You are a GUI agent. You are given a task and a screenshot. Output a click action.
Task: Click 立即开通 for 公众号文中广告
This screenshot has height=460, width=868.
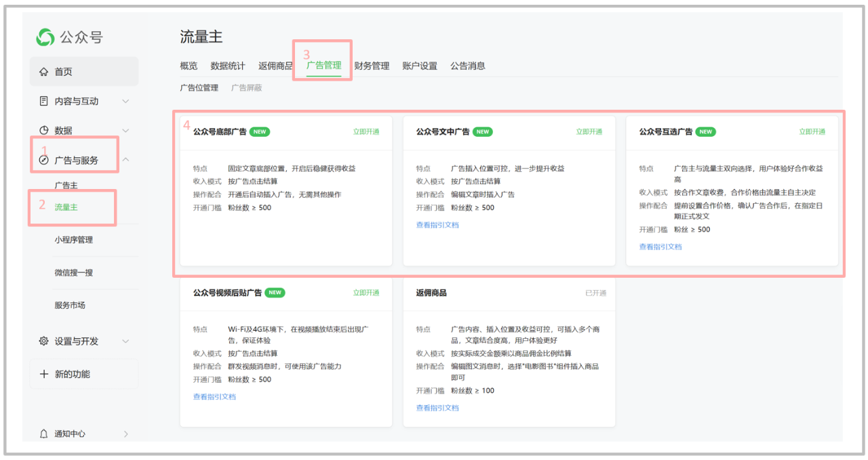click(x=589, y=132)
